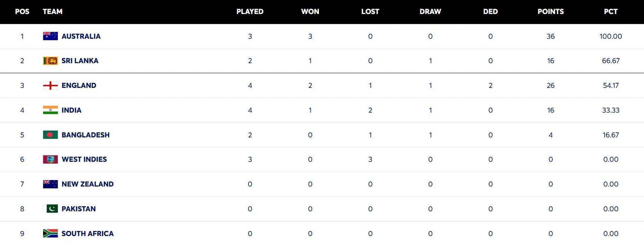
Task: Click the Pakistan flag icon
Action: point(50,209)
